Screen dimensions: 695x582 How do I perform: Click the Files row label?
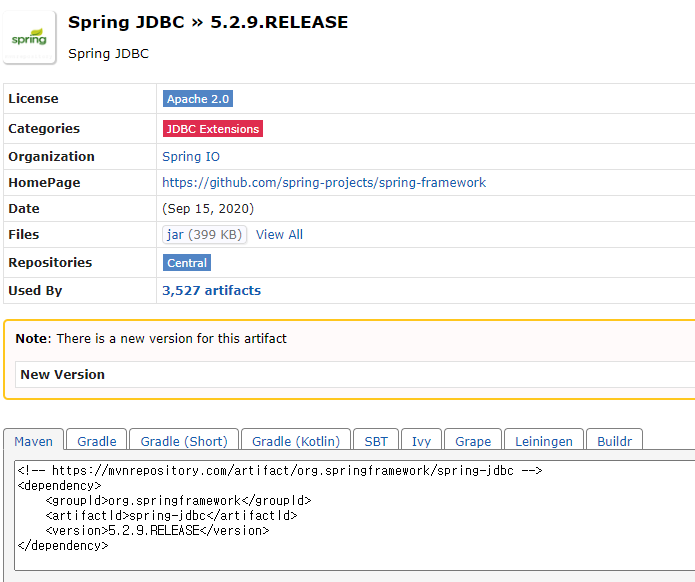pos(23,234)
